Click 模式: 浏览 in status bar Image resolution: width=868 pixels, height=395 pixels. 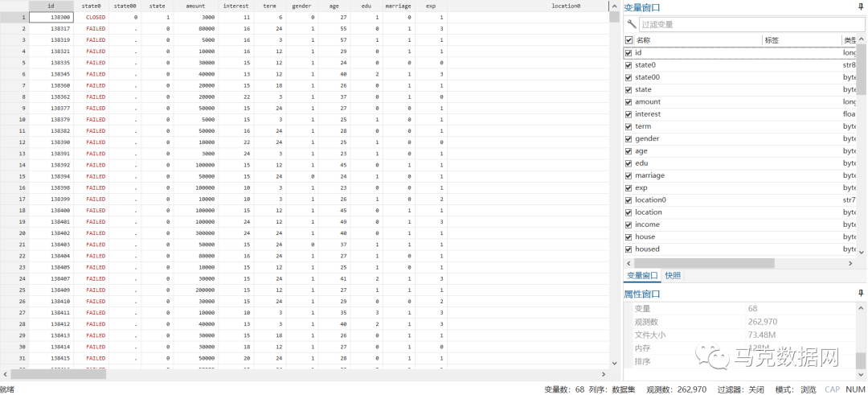796,389
